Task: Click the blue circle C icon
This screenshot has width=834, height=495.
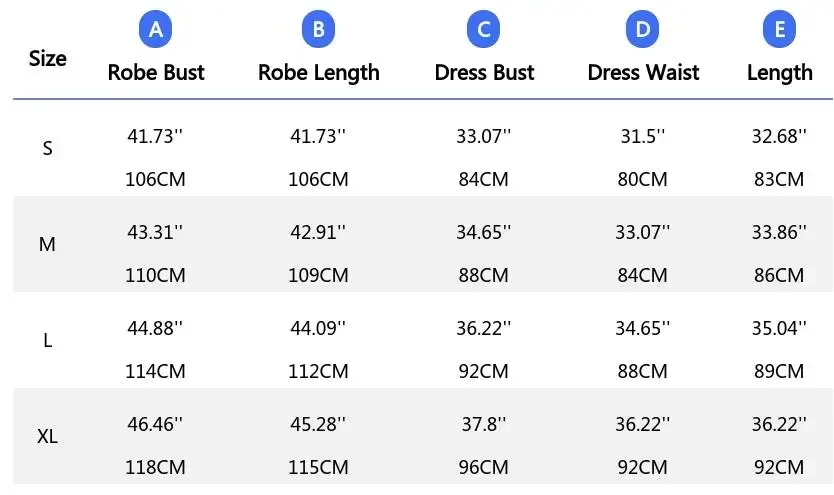Action: click(484, 30)
